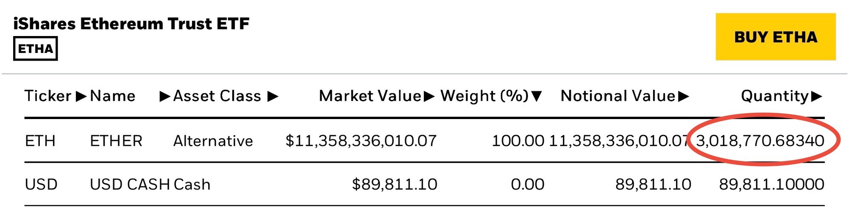Click the Market Value sort arrow
868x211 pixels.
[429, 97]
